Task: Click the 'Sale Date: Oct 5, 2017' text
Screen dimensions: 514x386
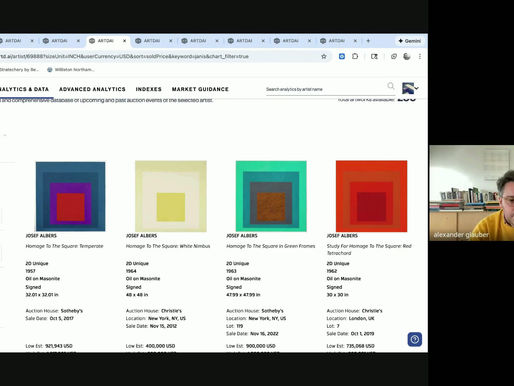Action: pos(49,318)
